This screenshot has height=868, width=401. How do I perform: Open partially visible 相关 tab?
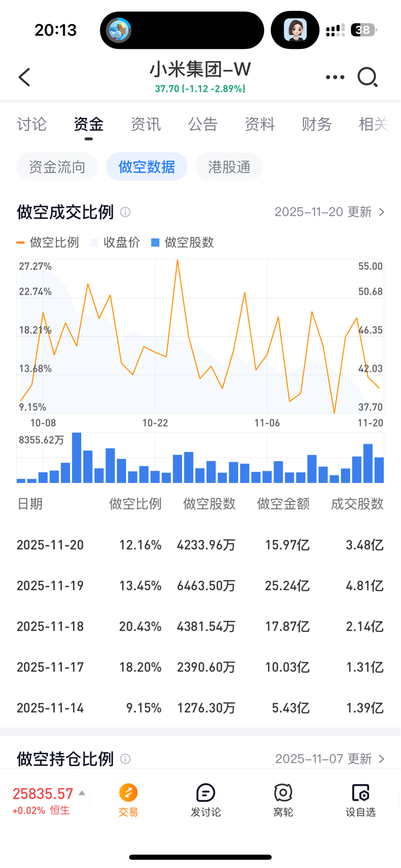[x=373, y=124]
